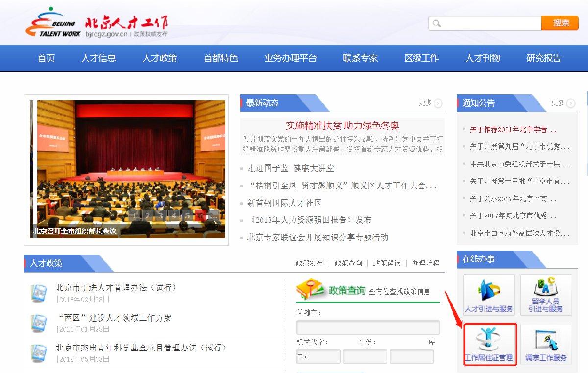Select slide number 4 in carousel
Image resolution: width=588 pixels, height=373 pixels.
pyautogui.click(x=174, y=215)
